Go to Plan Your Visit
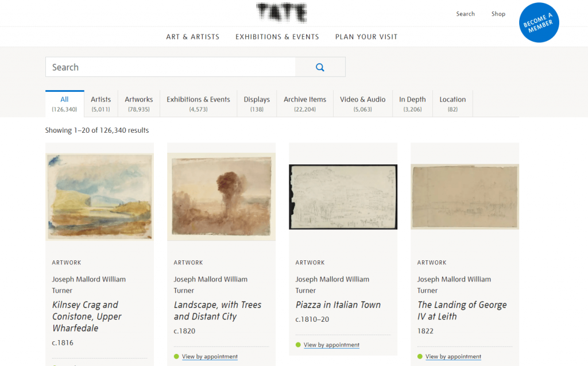 tap(366, 37)
